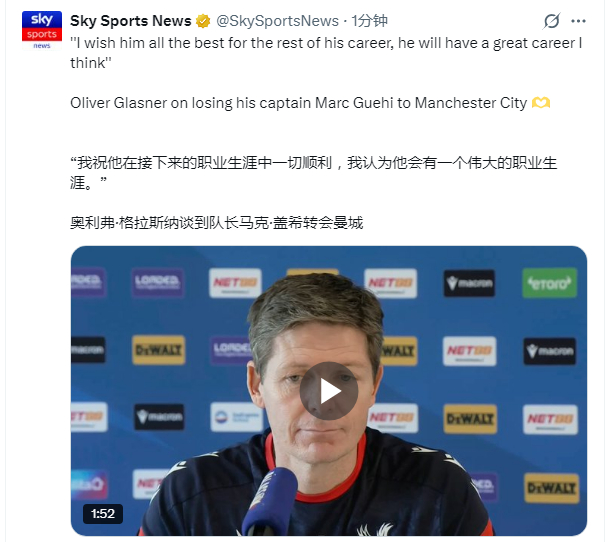Open Sky Sports News profile avatar

(42, 31)
